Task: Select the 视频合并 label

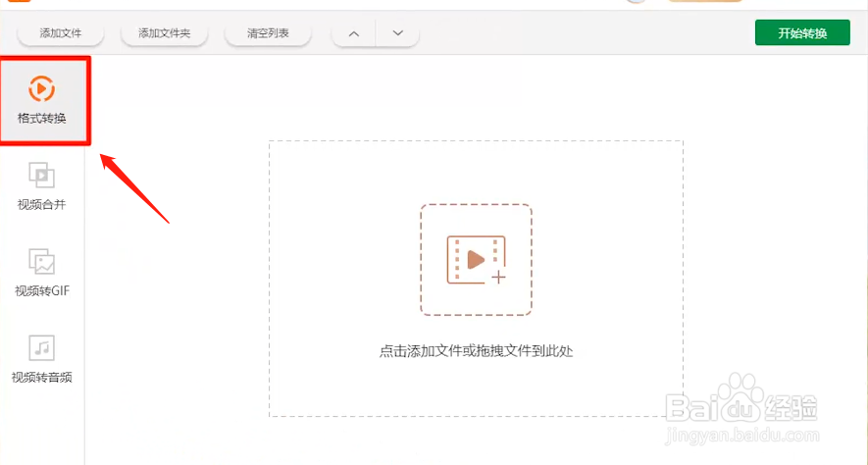Action: click(41, 204)
